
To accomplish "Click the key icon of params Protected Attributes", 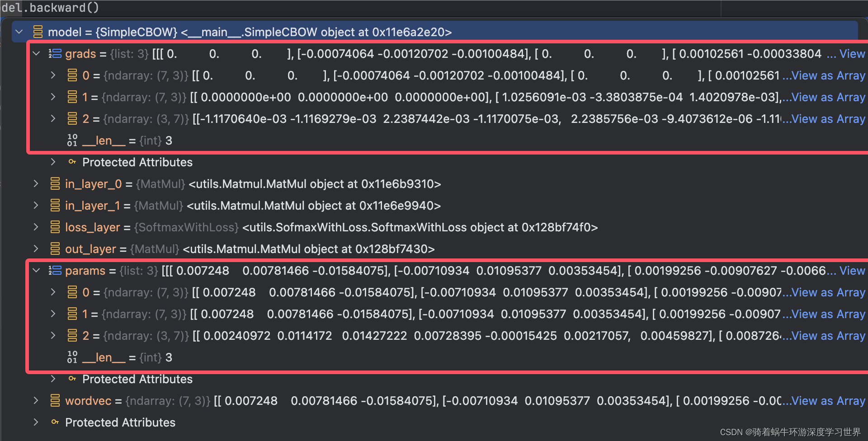I will pos(72,378).
